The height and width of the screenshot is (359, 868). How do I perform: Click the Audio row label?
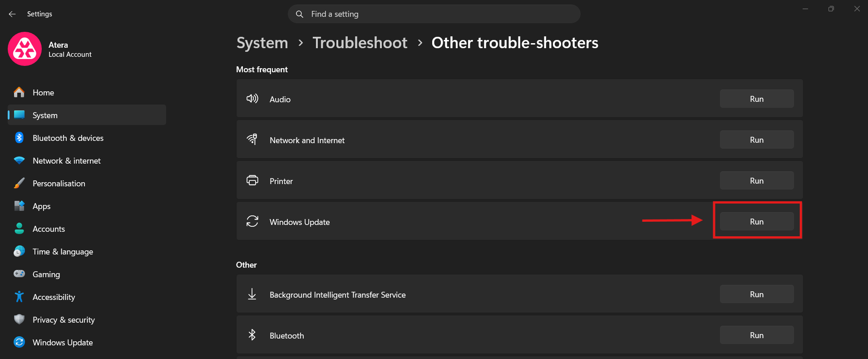[280, 99]
